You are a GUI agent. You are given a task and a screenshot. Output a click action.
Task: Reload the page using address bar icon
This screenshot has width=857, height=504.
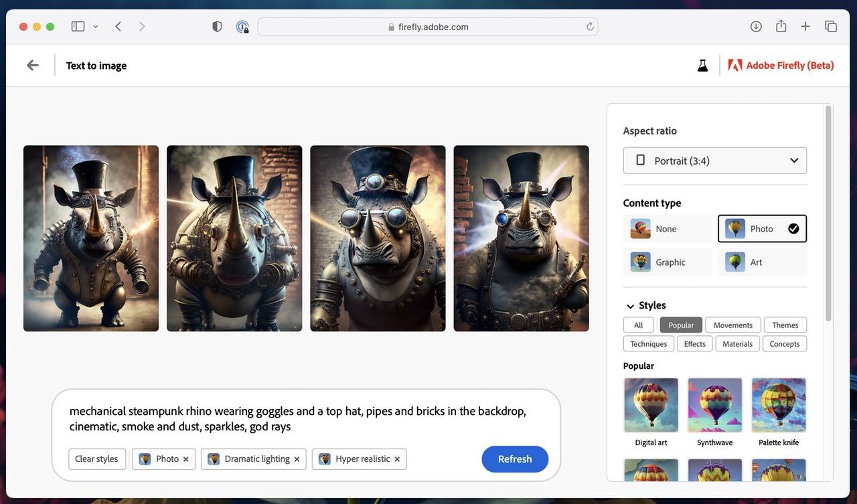point(590,27)
